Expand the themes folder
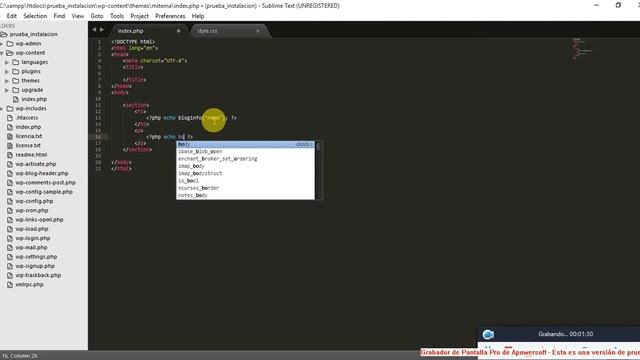 coord(7,81)
